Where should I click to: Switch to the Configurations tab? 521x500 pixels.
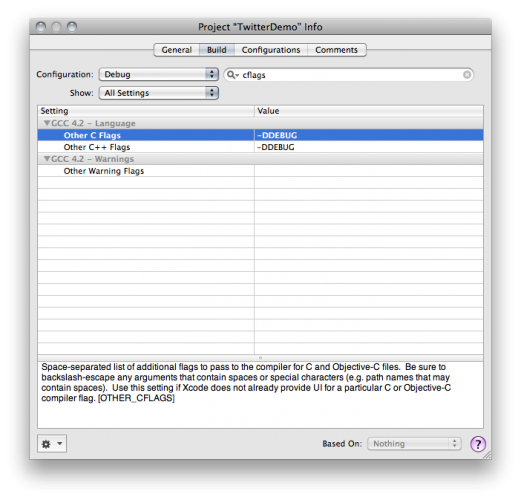[x=271, y=50]
